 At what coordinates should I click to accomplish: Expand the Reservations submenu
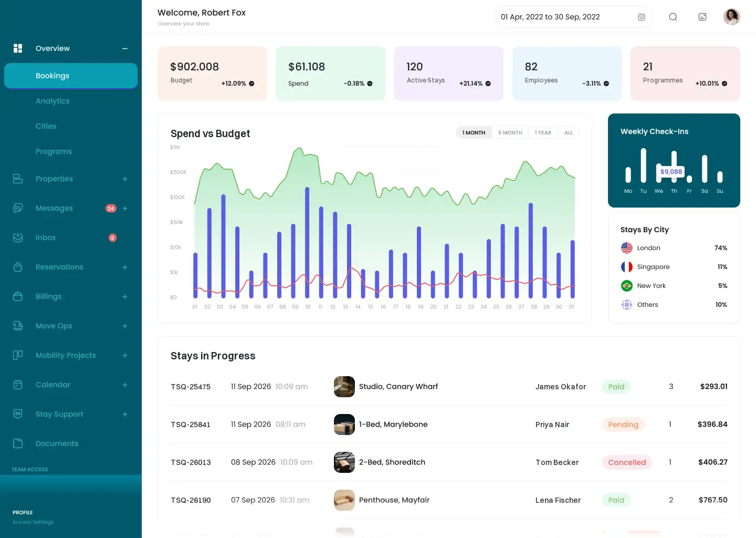click(125, 267)
